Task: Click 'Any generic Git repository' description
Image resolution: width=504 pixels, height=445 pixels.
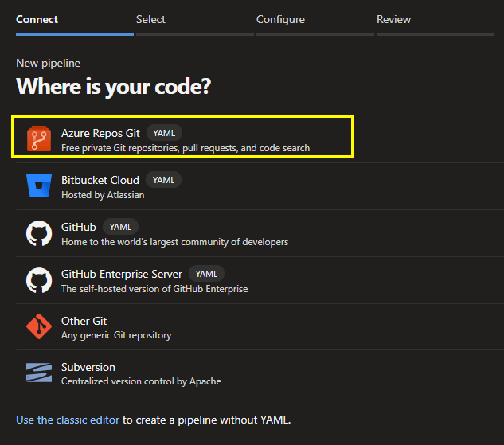Action: 116,335
